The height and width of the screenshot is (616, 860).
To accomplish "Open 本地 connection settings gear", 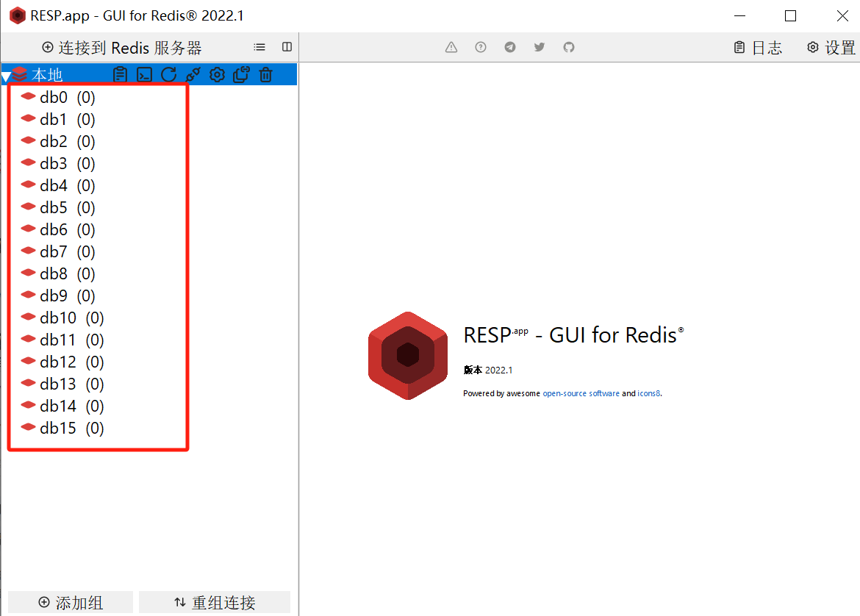I will 217,74.
